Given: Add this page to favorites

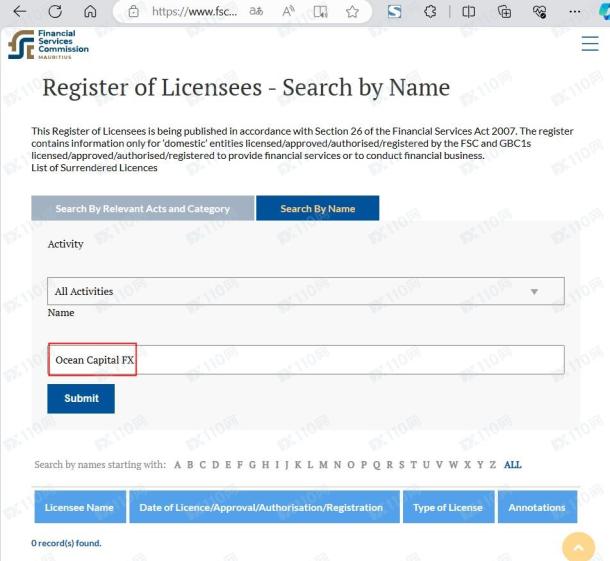Looking at the screenshot, I should pyautogui.click(x=352, y=12).
